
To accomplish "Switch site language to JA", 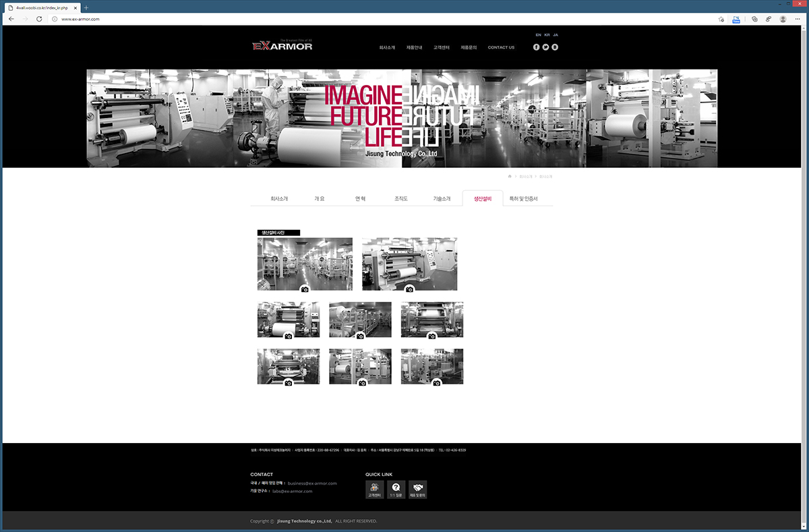I will click(556, 34).
